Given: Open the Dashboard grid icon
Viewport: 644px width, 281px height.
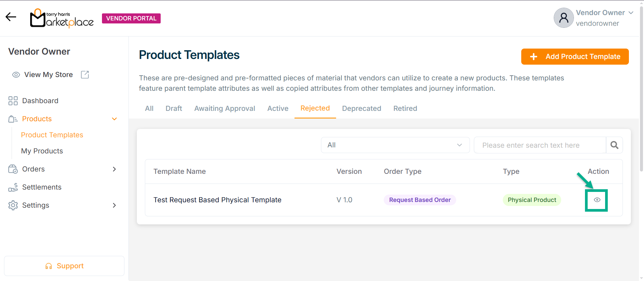Looking at the screenshot, I should (x=13, y=101).
